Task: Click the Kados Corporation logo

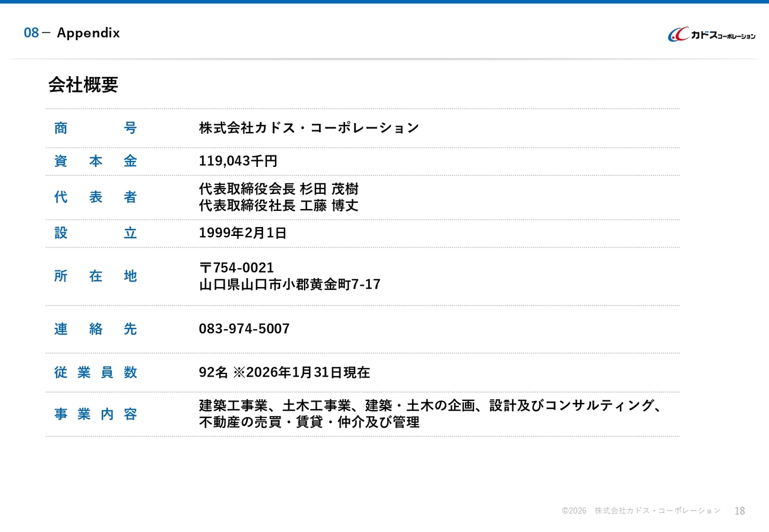Action: coord(711,35)
